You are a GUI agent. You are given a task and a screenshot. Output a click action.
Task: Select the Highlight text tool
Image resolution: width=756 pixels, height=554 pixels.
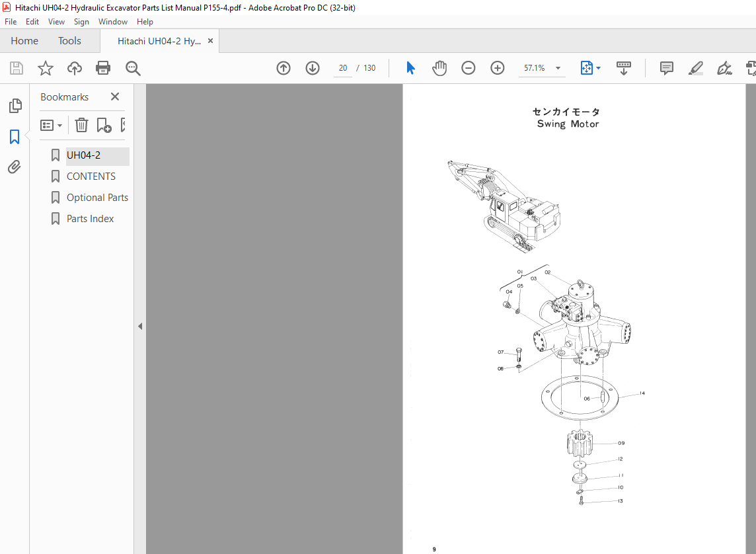pyautogui.click(x=695, y=68)
